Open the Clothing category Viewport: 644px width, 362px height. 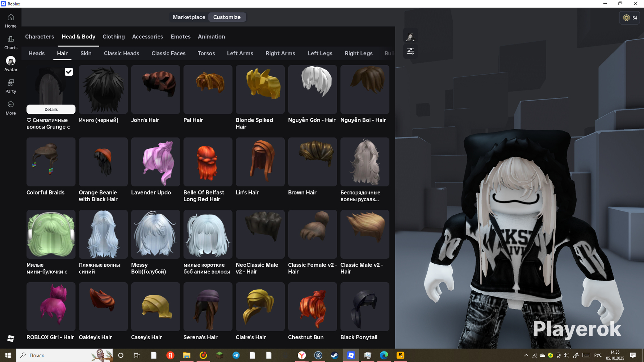click(x=114, y=37)
